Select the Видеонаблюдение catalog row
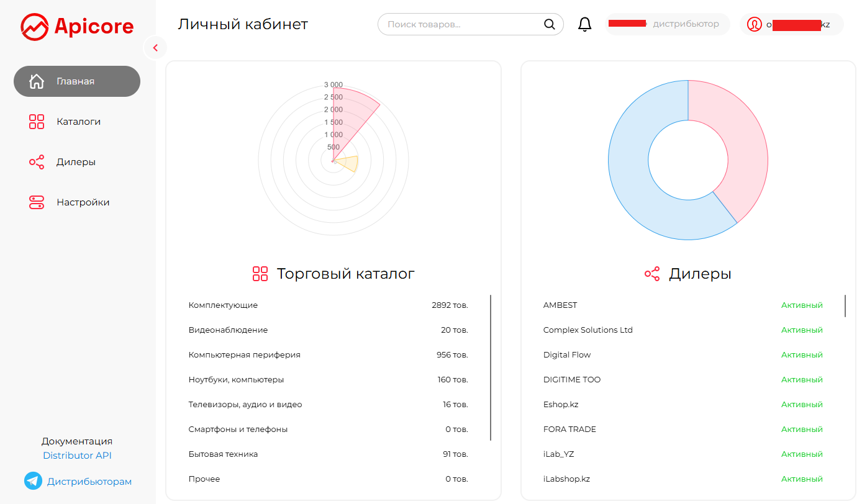Viewport: 862px width, 504px height. point(328,330)
